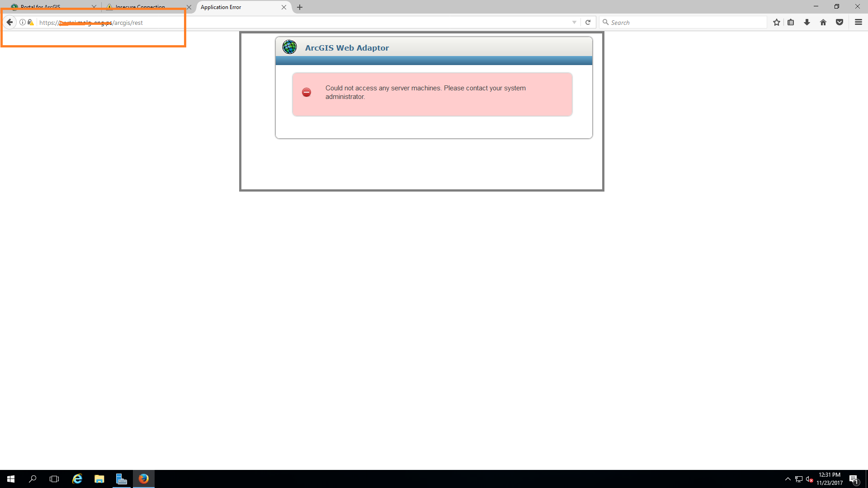Go to the Firefox home page
The image size is (868, 488).
pos(823,22)
